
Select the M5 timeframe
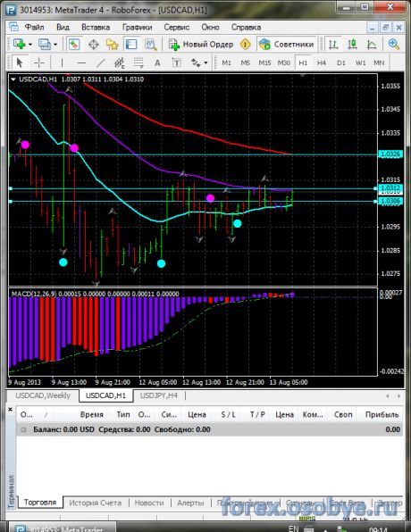[245, 62]
